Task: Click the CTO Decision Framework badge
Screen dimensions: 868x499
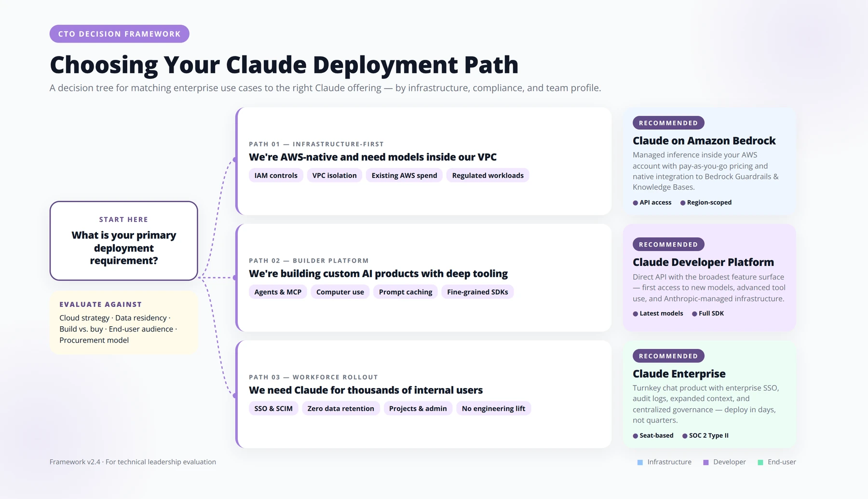Action: pos(119,34)
